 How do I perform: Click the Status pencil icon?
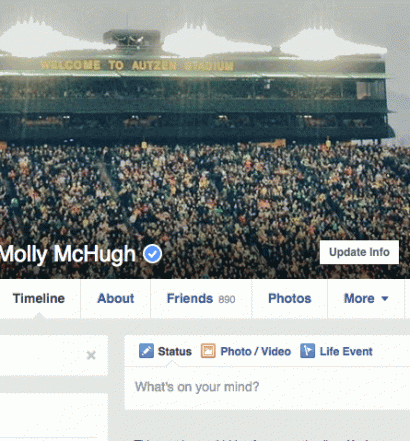click(x=146, y=351)
